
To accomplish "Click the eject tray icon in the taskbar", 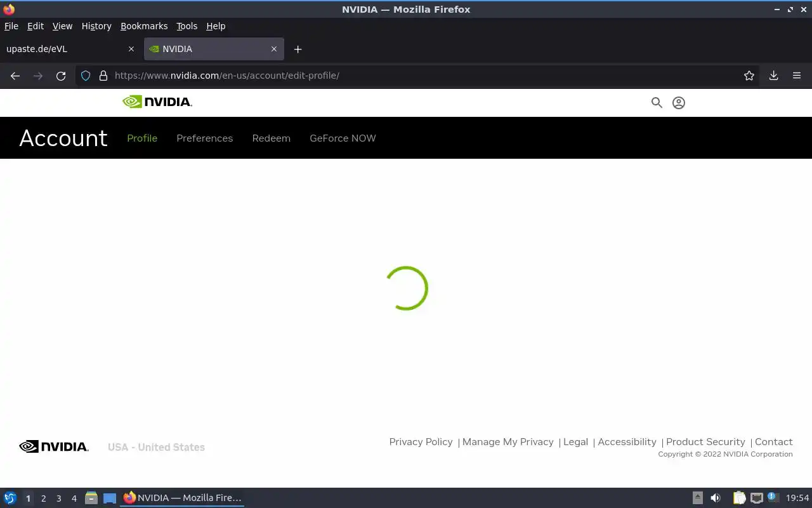I will 698,498.
